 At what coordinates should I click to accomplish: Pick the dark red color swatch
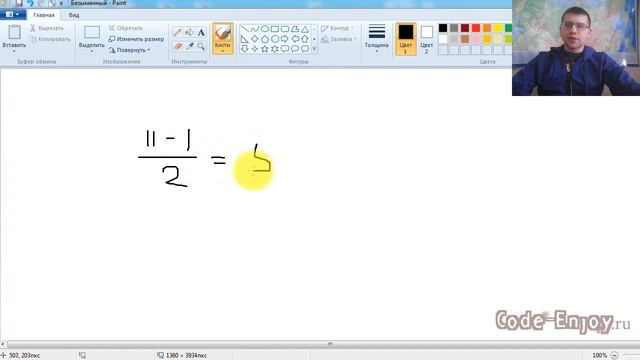pyautogui.click(x=465, y=28)
